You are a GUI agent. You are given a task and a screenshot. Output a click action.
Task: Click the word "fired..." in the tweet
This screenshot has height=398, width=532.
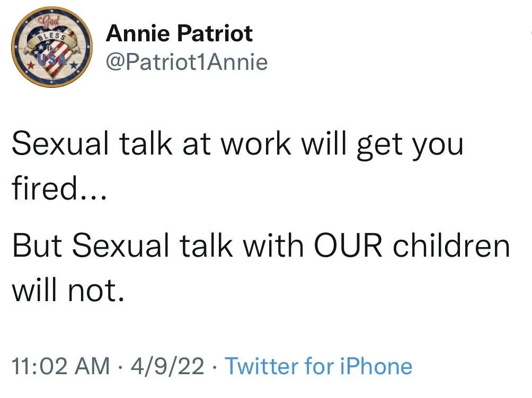59,189
